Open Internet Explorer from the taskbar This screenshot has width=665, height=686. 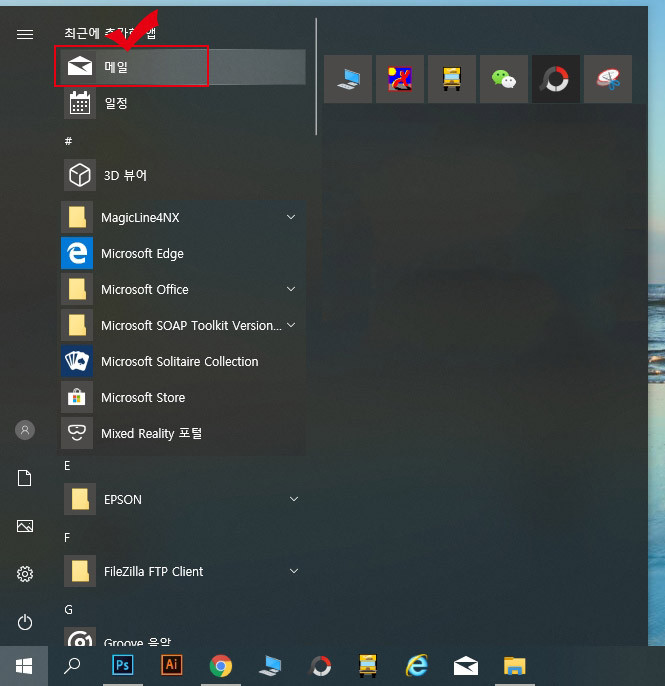[x=416, y=666]
